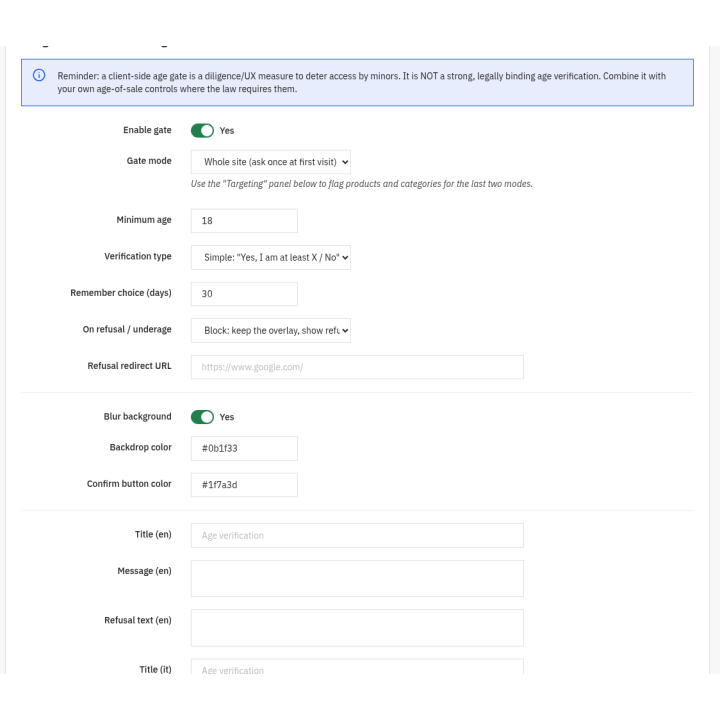The image size is (720, 720).
Task: Click the Message (en) label
Action: (x=145, y=571)
